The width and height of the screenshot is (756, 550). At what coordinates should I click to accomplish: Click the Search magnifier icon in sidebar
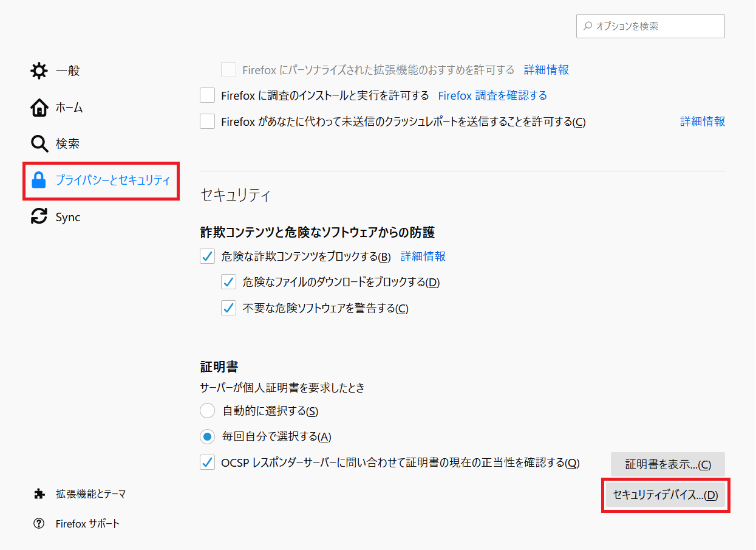click(x=39, y=144)
